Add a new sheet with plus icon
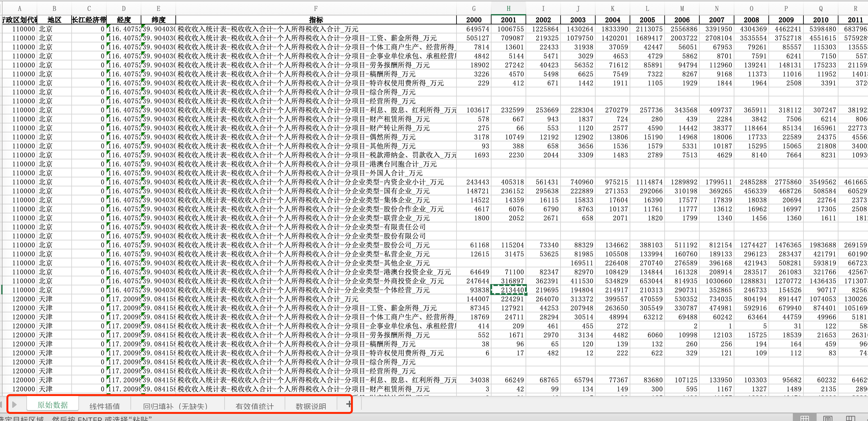This screenshot has height=421, width=868. tap(349, 404)
